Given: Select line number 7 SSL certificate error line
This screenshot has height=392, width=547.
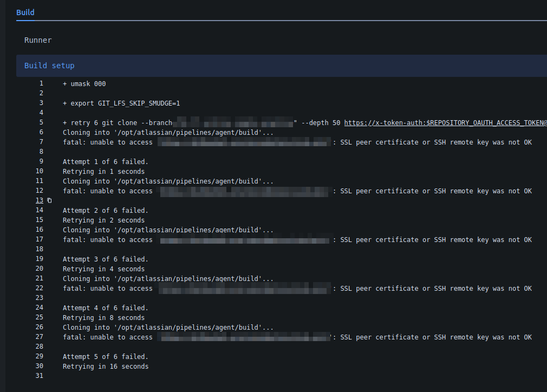Looking at the screenshot, I should pyautogui.click(x=41, y=142).
